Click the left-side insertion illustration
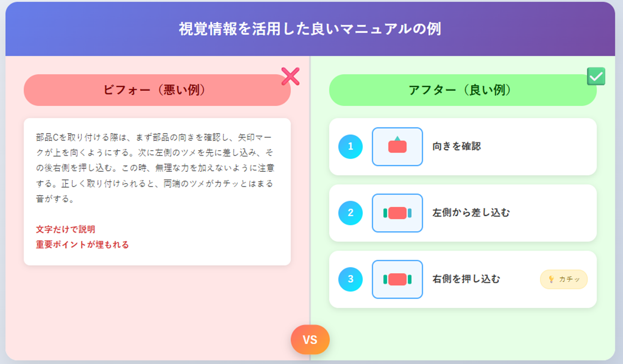Screen dimensions: 623x364 point(397,213)
